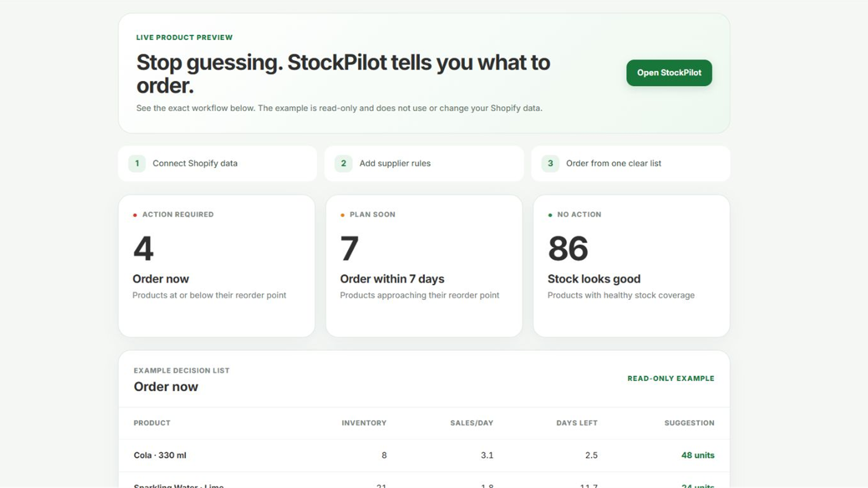Click the red Action Required status dot
Viewport: 868px width, 488px height.
135,215
